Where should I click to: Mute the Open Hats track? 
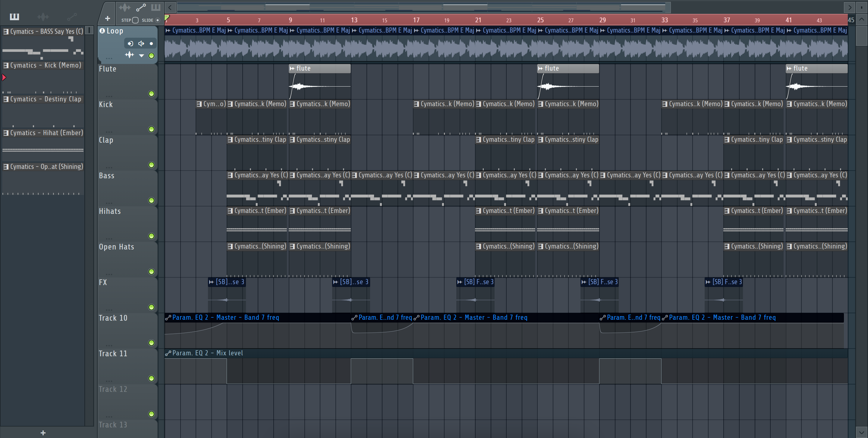pyautogui.click(x=152, y=271)
